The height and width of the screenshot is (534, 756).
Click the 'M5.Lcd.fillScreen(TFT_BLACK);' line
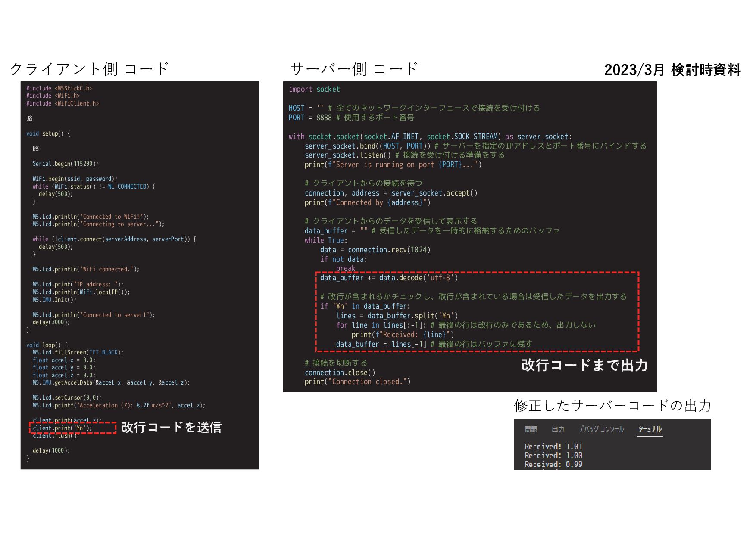(78, 352)
